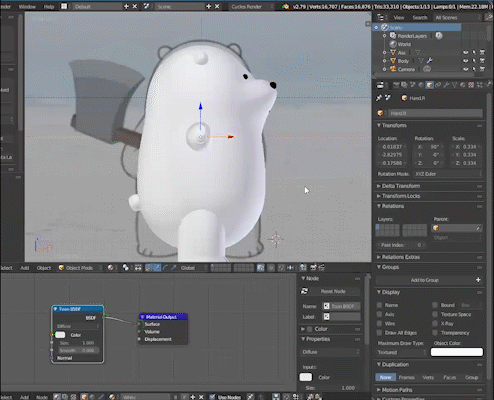Add a new screen layout with plus

click(x=126, y=6)
